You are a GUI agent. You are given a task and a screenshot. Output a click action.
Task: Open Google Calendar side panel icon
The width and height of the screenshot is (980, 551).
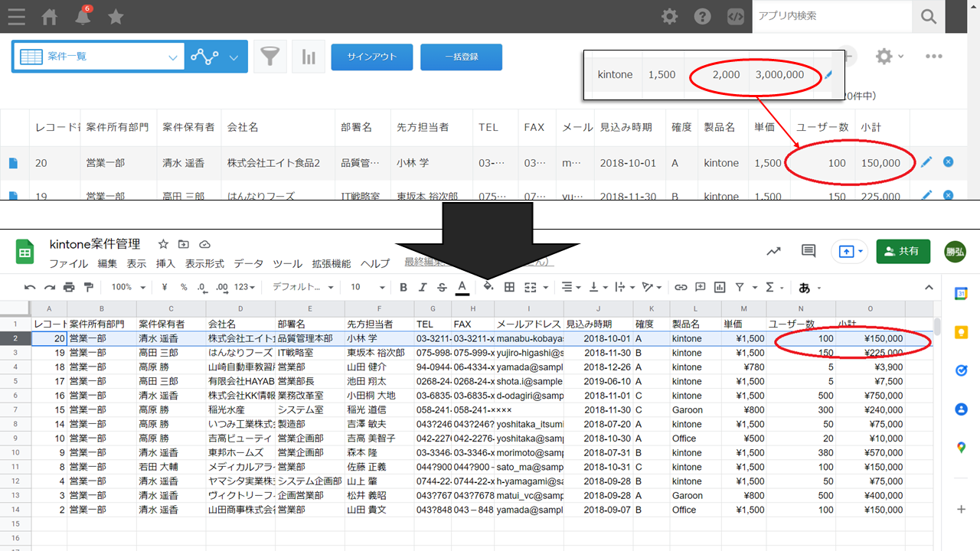point(962,294)
